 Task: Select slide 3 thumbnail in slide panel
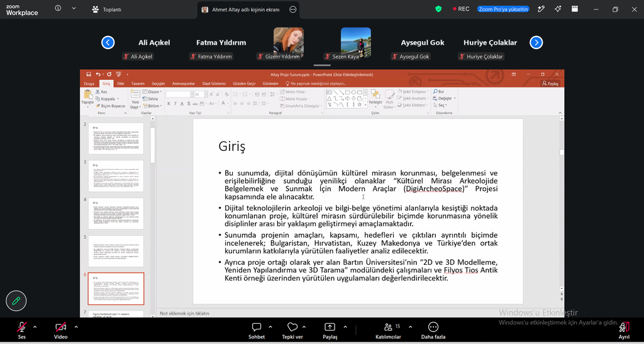click(x=116, y=176)
